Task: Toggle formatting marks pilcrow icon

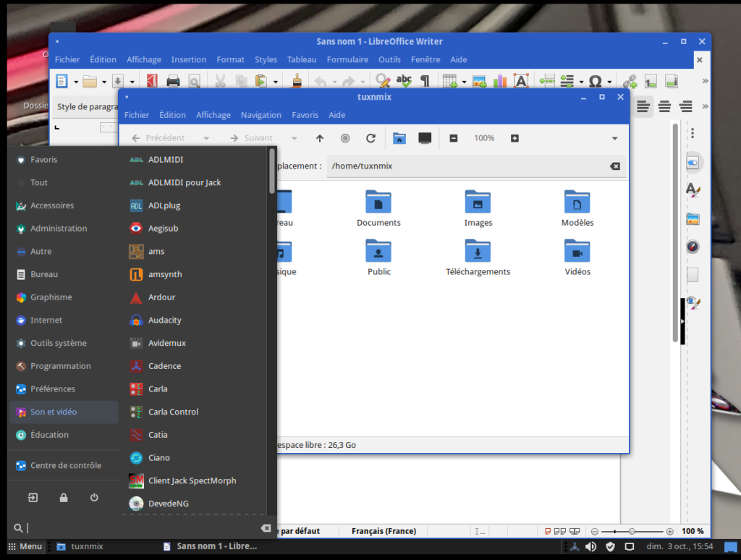Action: click(x=425, y=81)
